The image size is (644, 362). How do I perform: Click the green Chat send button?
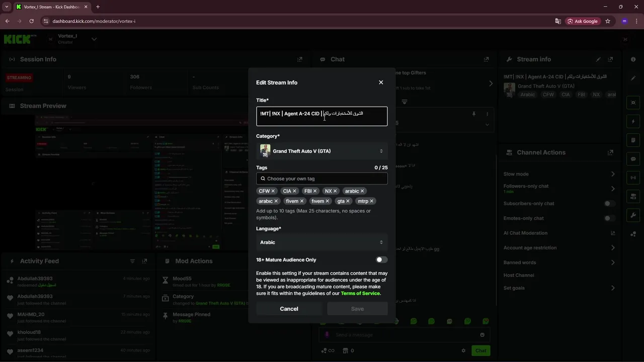click(x=481, y=351)
